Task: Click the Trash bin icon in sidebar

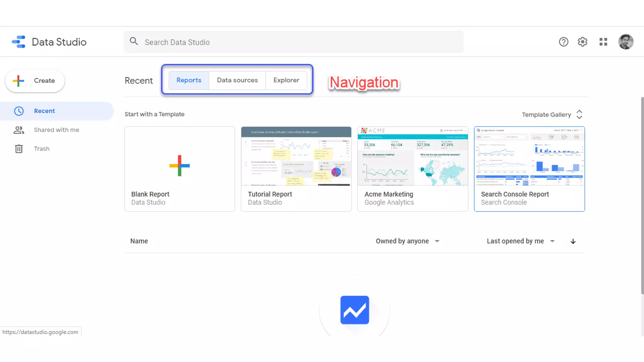Action: (19, 149)
